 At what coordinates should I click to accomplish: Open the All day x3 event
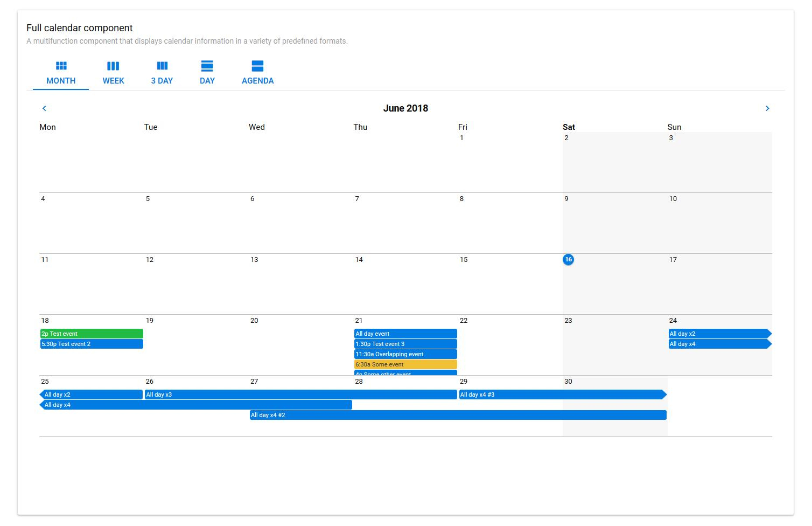tap(301, 394)
